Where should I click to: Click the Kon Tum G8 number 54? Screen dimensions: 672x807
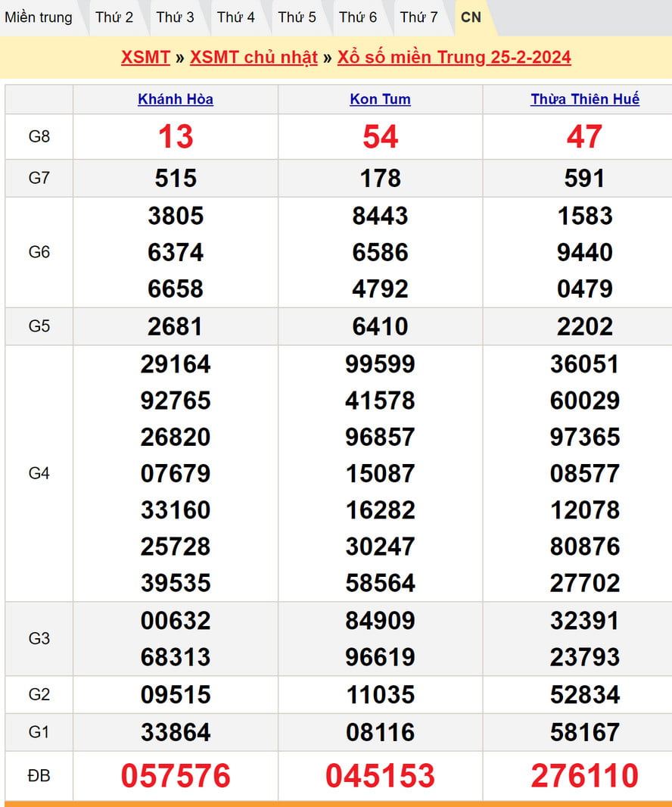coord(380,137)
